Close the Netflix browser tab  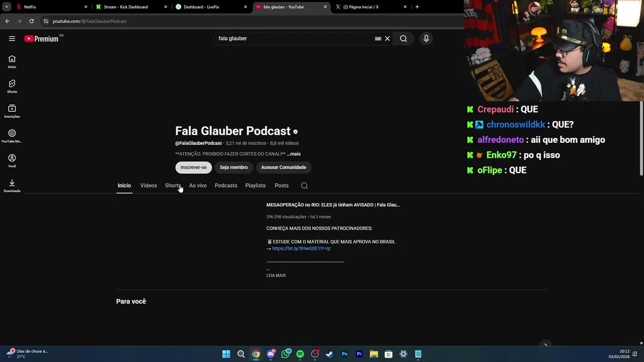(86, 7)
